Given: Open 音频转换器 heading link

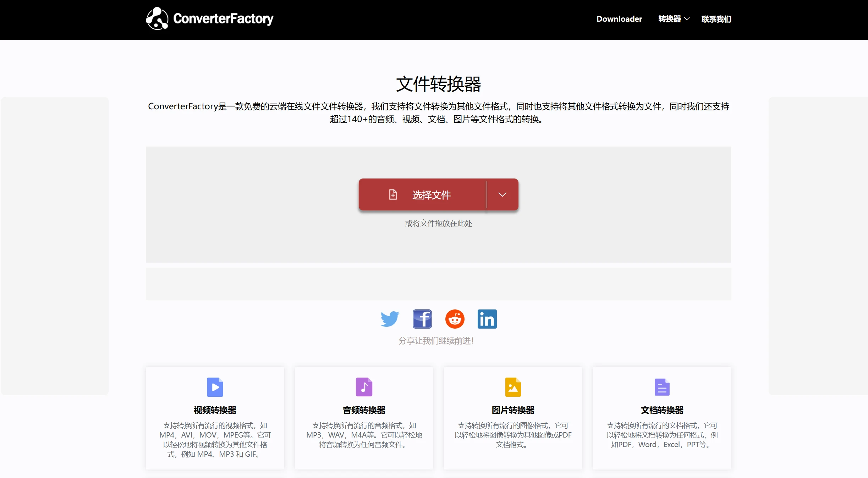Looking at the screenshot, I should pos(364,410).
